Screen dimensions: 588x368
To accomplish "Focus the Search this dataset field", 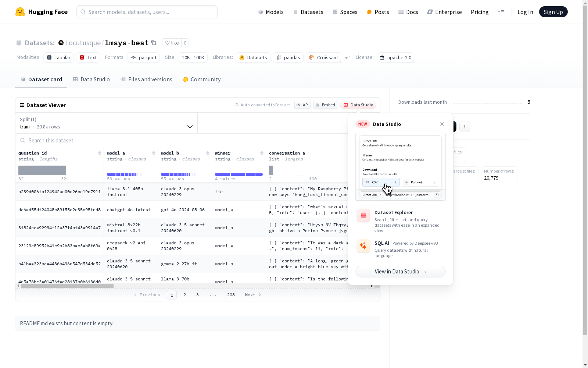I will 182,140.
